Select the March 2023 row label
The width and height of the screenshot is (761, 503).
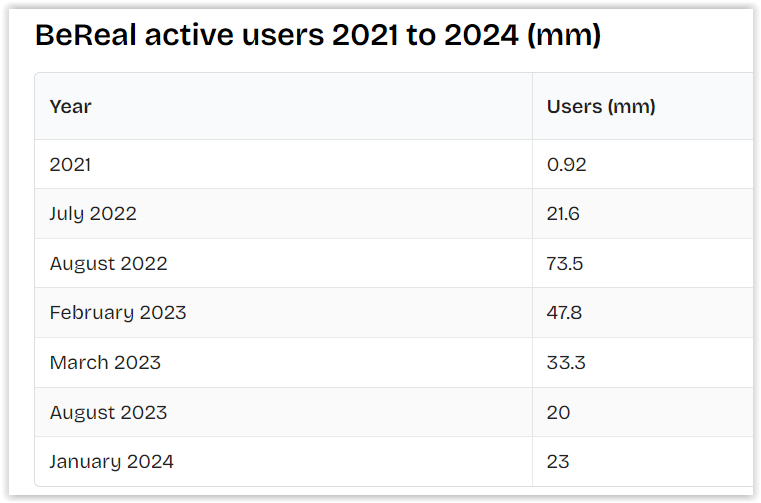coord(105,363)
